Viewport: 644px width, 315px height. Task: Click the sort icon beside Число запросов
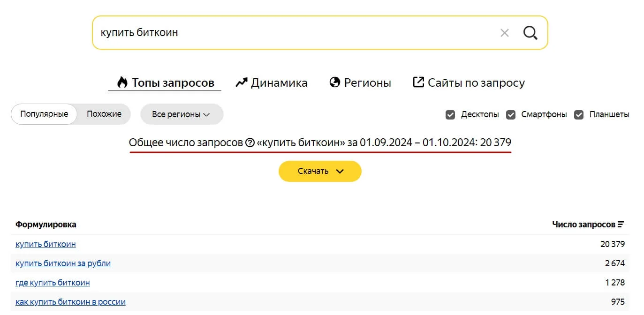click(621, 225)
